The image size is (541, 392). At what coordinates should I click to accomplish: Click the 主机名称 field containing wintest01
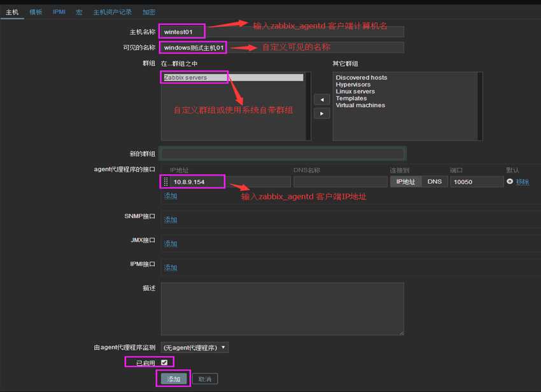[x=282, y=32]
